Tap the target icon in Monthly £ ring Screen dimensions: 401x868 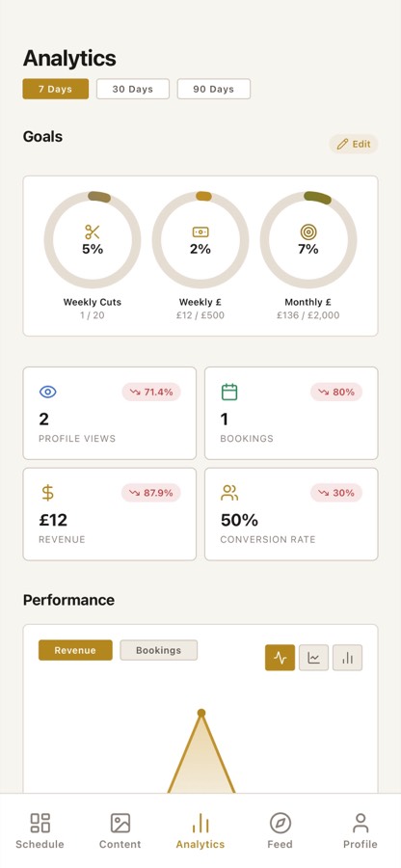click(308, 231)
